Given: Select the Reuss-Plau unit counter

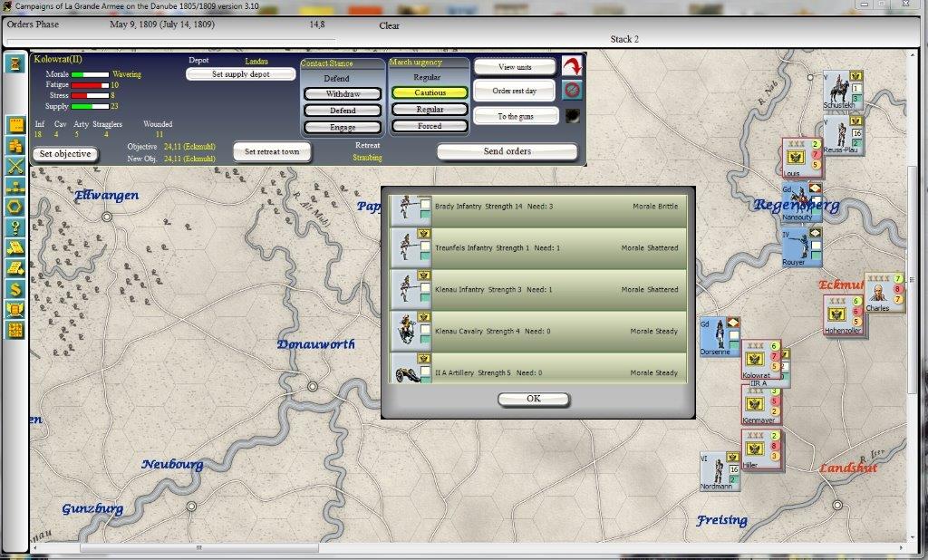Looking at the screenshot, I should 844,135.
